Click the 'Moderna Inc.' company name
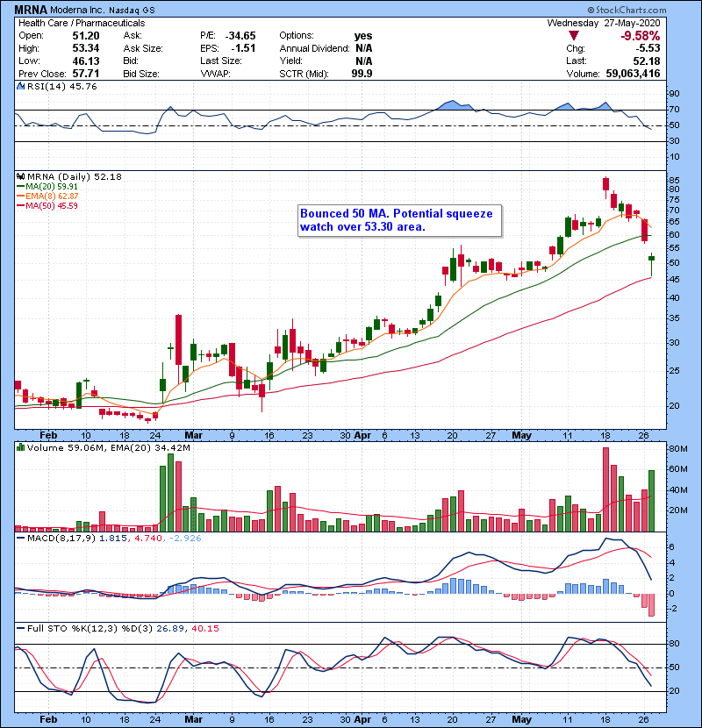 (x=77, y=10)
